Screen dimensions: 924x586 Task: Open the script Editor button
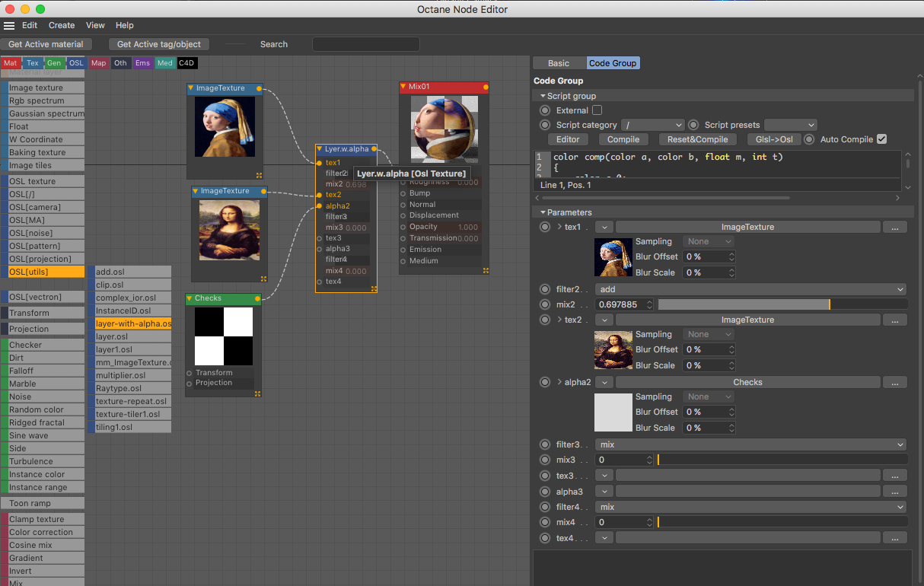click(568, 139)
